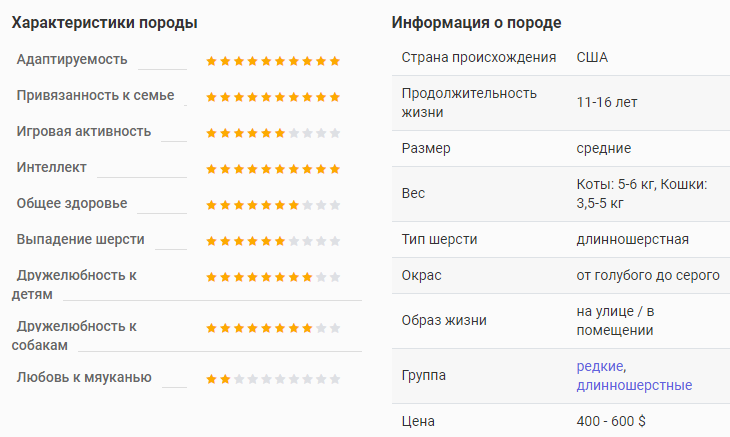Click the Страна происхождения row label

coord(479,57)
